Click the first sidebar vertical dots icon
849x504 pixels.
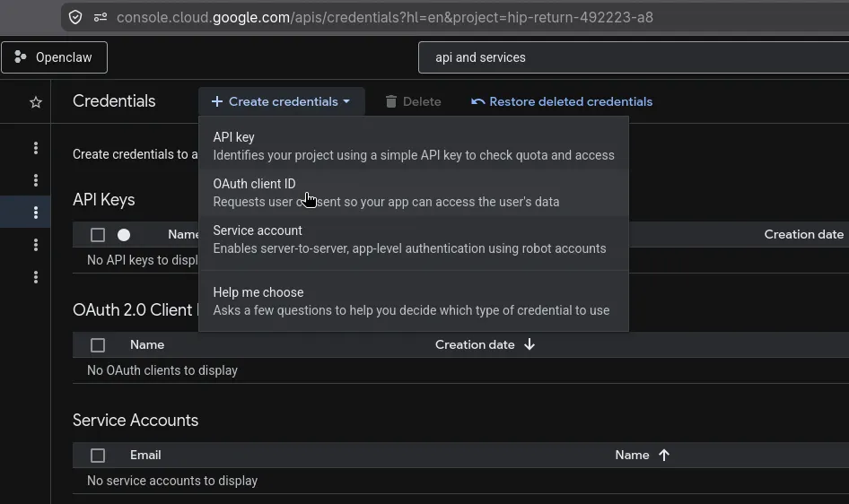[x=36, y=148]
